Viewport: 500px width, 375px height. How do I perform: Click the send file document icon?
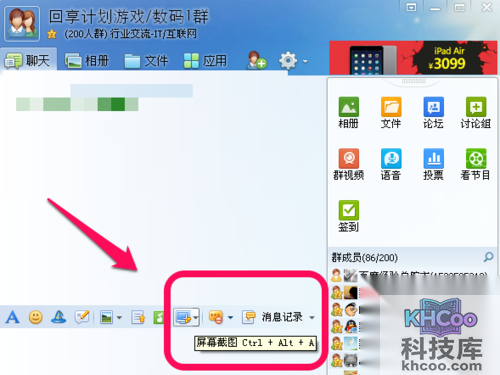[x=138, y=317]
